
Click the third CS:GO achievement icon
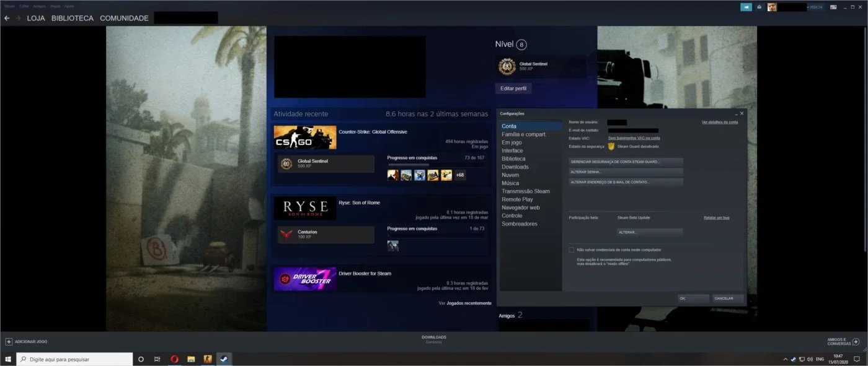pos(420,175)
